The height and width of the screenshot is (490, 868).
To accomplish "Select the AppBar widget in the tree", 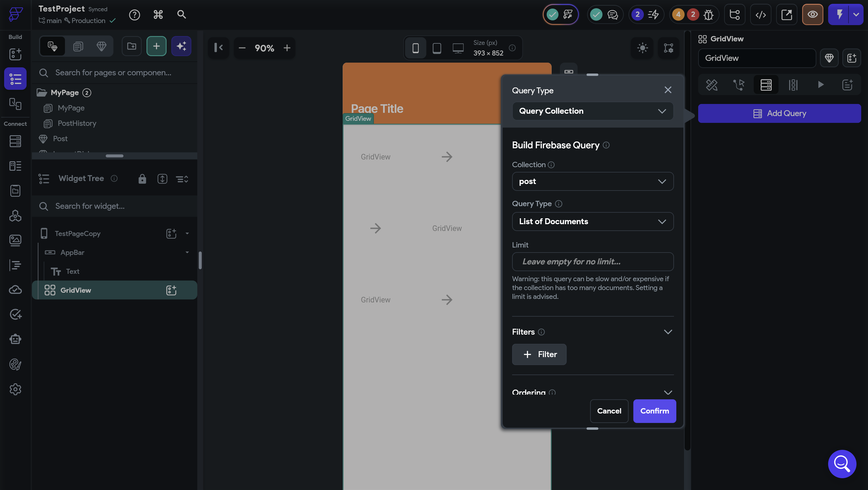I will tap(72, 253).
